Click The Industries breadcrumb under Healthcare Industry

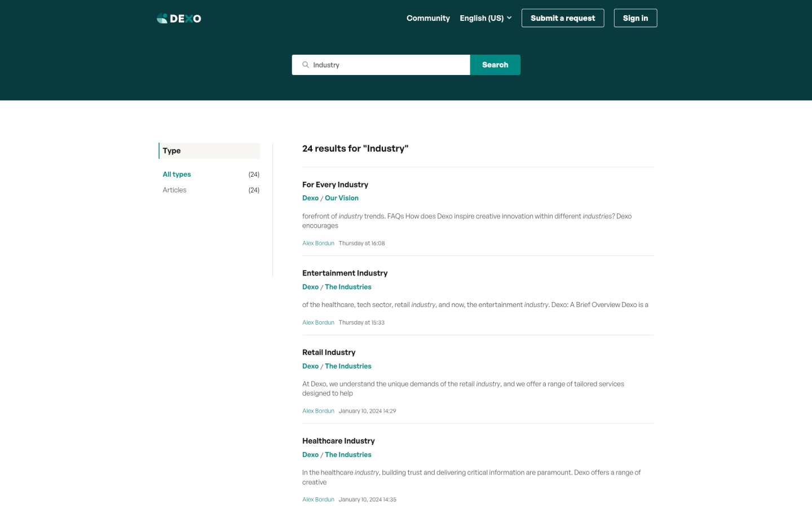coord(348,455)
